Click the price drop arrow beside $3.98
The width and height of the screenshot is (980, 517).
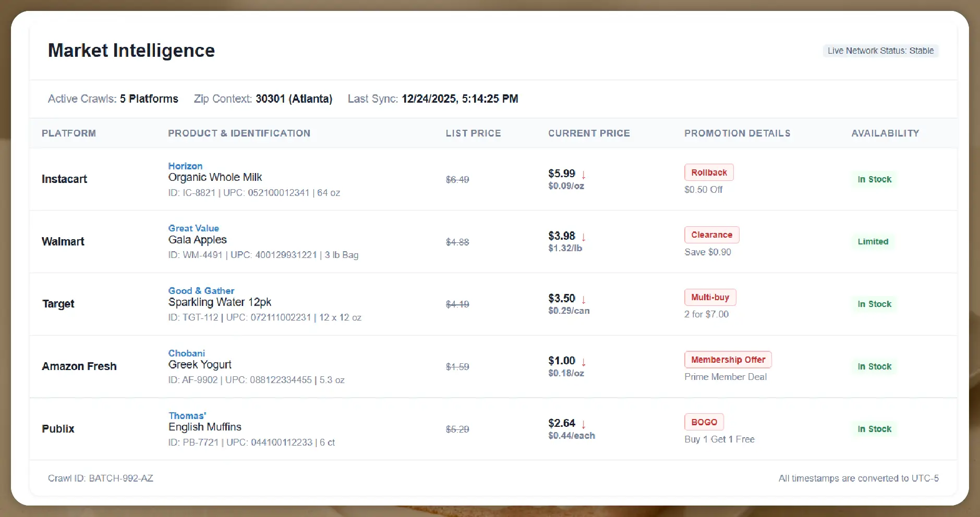pyautogui.click(x=584, y=237)
